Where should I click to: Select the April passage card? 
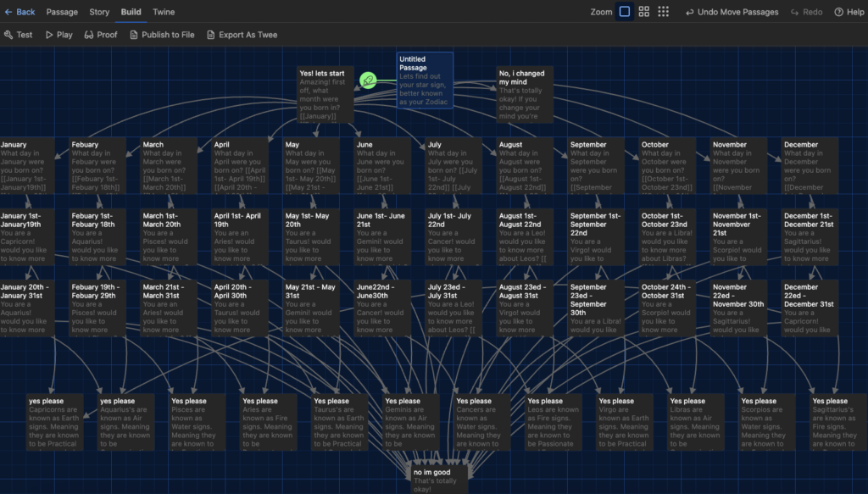pyautogui.click(x=240, y=166)
